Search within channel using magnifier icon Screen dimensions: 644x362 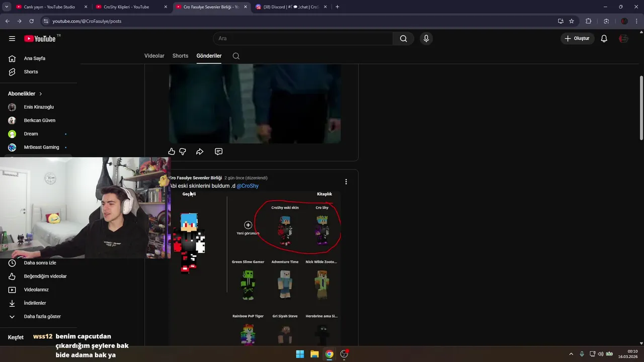pos(236,56)
